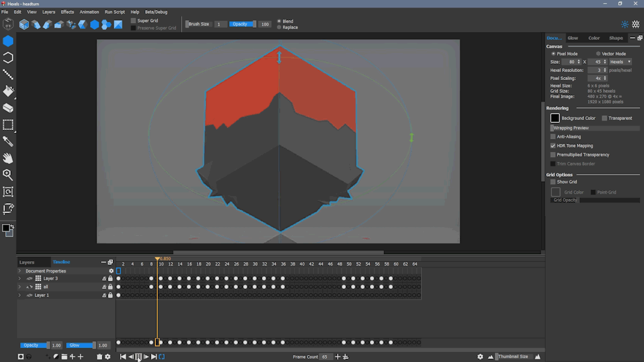
Task: Switch to the Layers tab
Action: pyautogui.click(x=27, y=262)
